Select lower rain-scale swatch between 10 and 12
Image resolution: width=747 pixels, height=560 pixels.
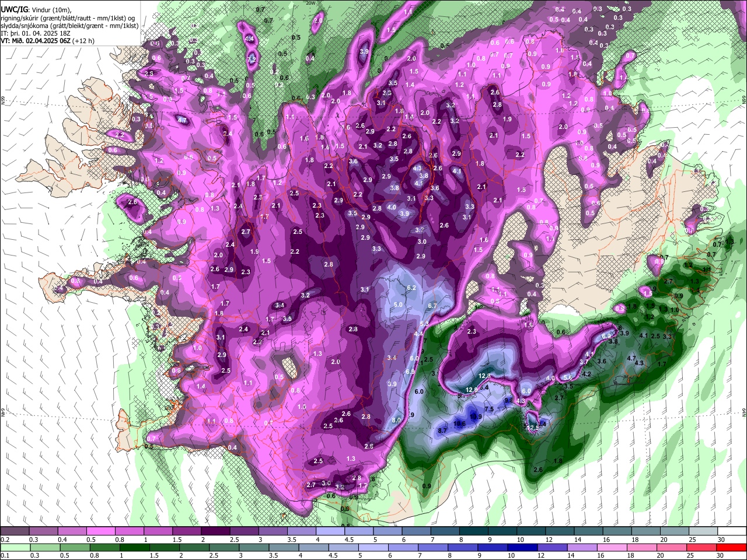point(522,547)
